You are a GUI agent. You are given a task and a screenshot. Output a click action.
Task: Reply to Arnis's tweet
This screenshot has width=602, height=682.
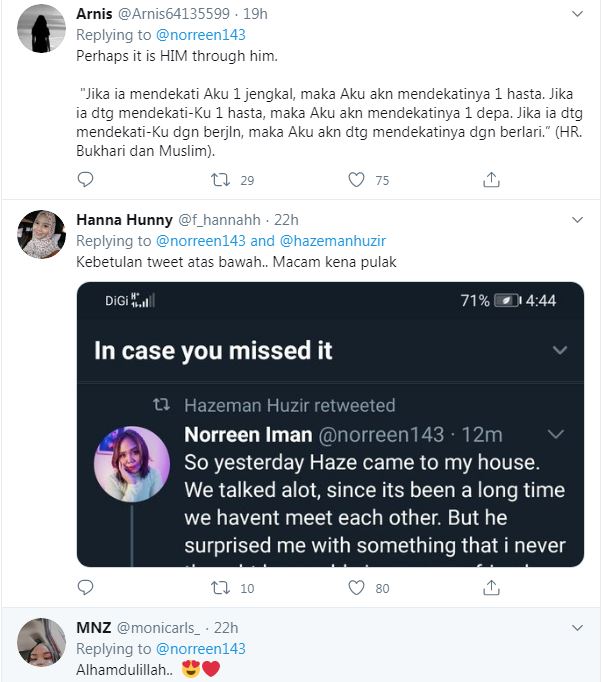(85, 180)
